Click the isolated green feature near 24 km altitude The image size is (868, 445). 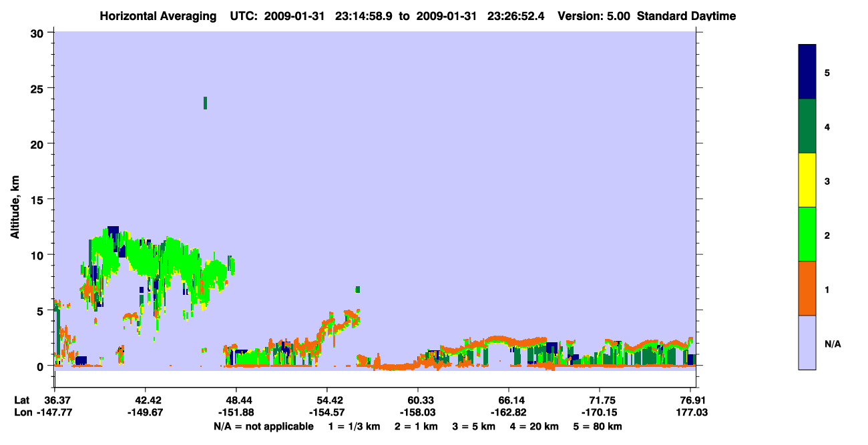tap(205, 103)
